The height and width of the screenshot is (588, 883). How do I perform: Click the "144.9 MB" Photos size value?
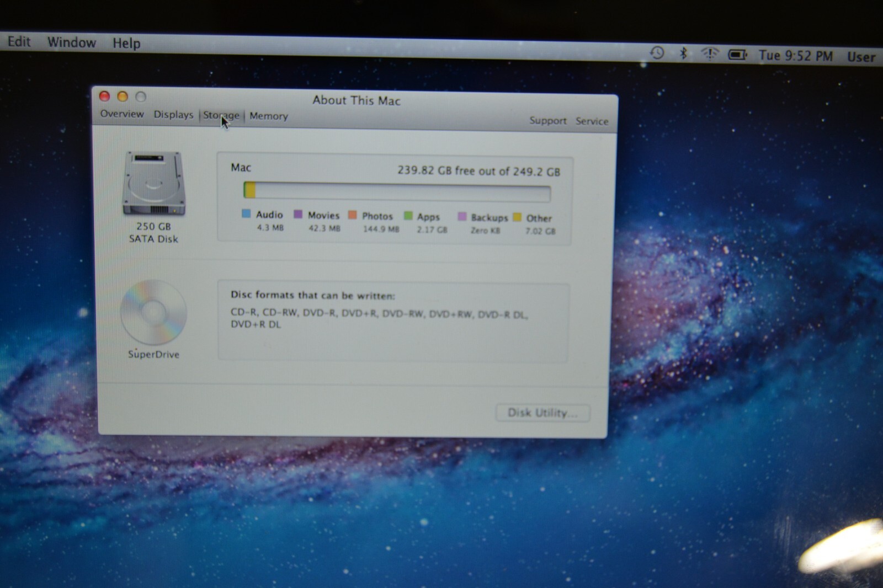(381, 229)
